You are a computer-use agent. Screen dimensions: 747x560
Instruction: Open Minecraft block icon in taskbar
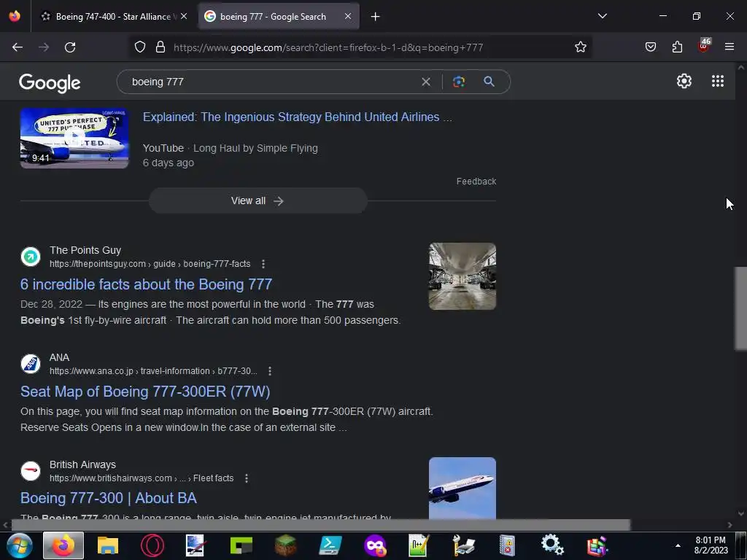tap(285, 545)
